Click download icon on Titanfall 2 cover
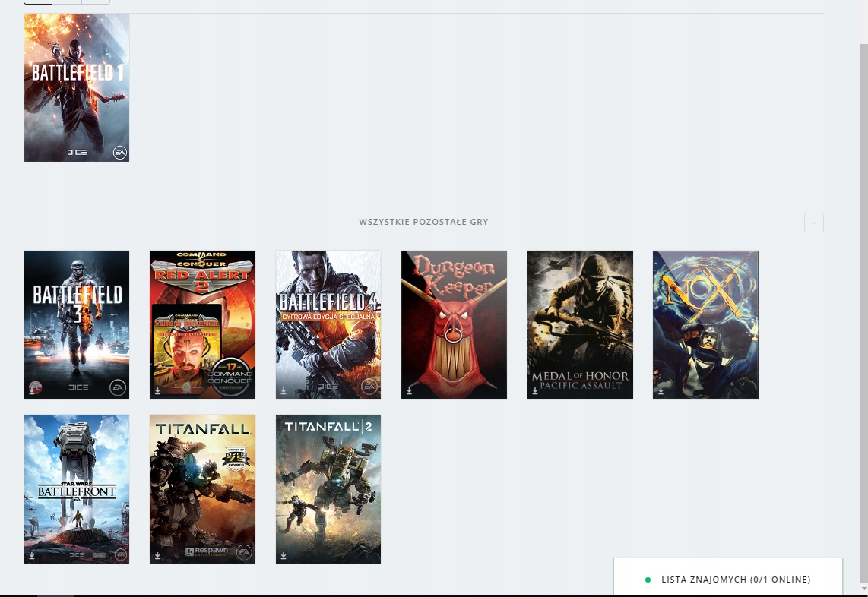The height and width of the screenshot is (597, 868). point(284,555)
